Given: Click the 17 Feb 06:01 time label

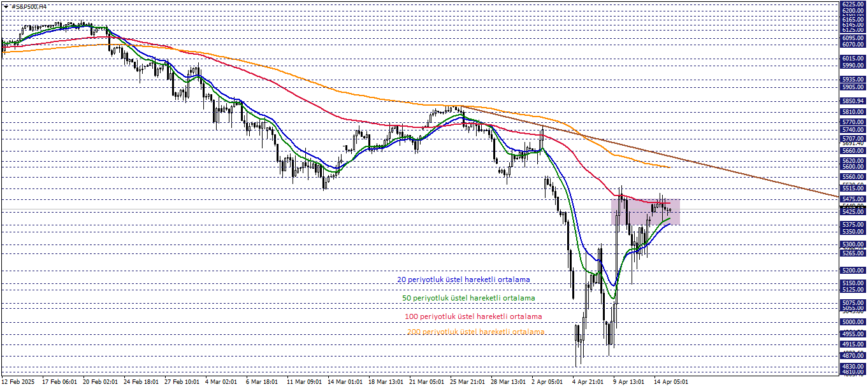Looking at the screenshot, I should pos(59,382).
